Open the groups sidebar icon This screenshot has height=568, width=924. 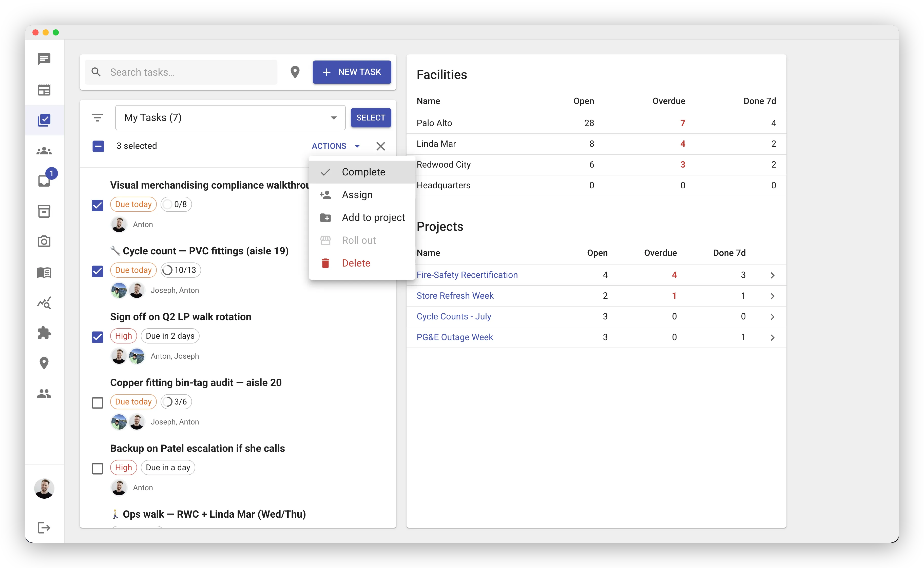point(44,151)
